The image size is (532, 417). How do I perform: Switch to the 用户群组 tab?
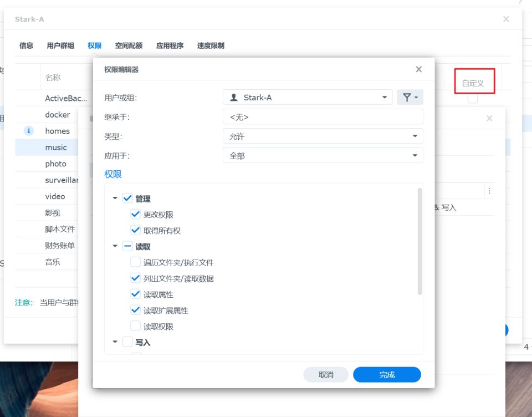(60, 45)
